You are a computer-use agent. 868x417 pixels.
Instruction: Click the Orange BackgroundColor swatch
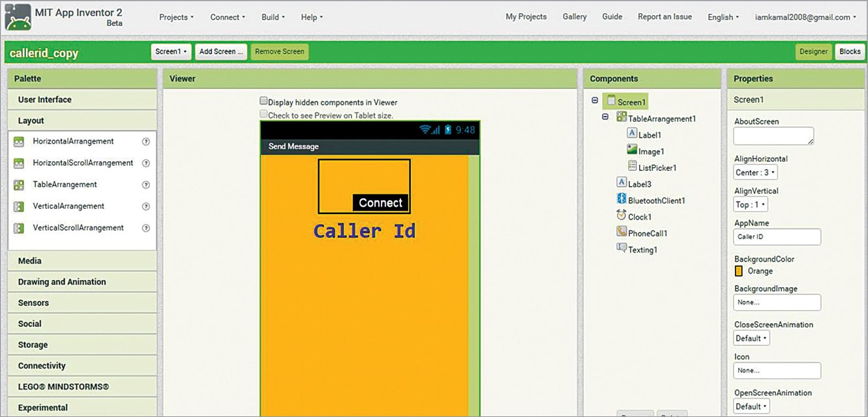point(739,271)
